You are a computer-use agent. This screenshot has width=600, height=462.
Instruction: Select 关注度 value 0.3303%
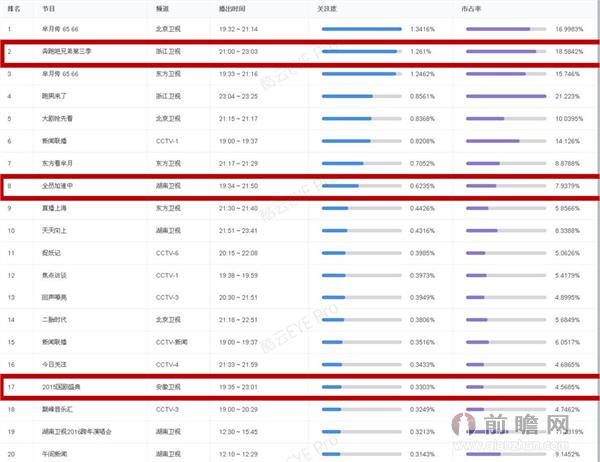[422, 387]
